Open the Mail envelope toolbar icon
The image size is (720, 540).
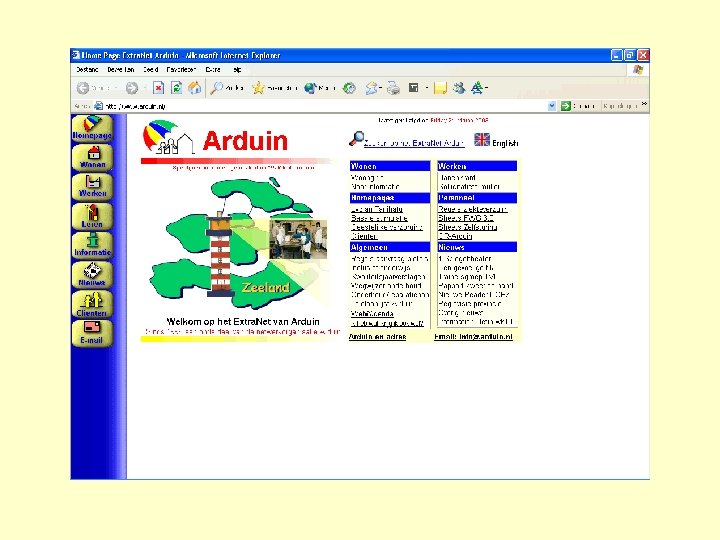click(x=371, y=88)
